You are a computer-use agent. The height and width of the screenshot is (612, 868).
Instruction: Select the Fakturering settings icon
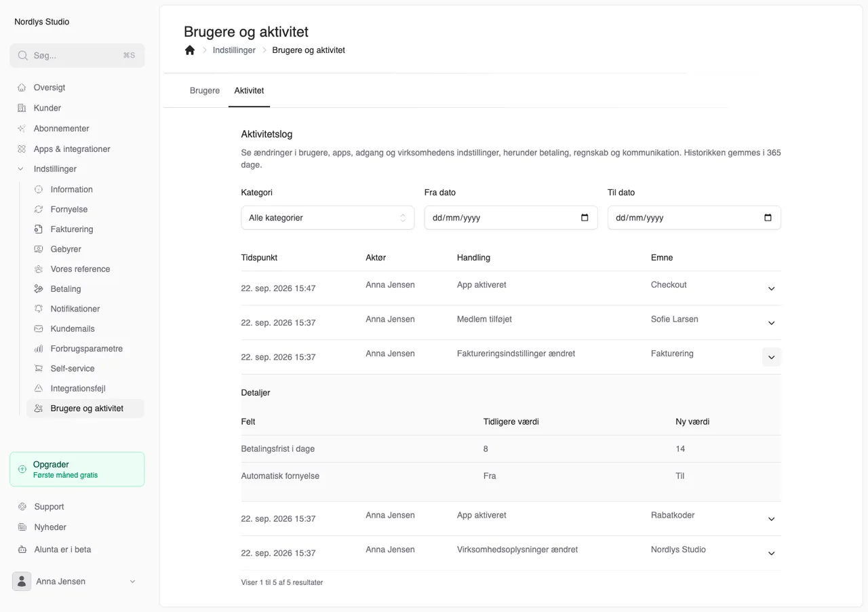coord(39,229)
